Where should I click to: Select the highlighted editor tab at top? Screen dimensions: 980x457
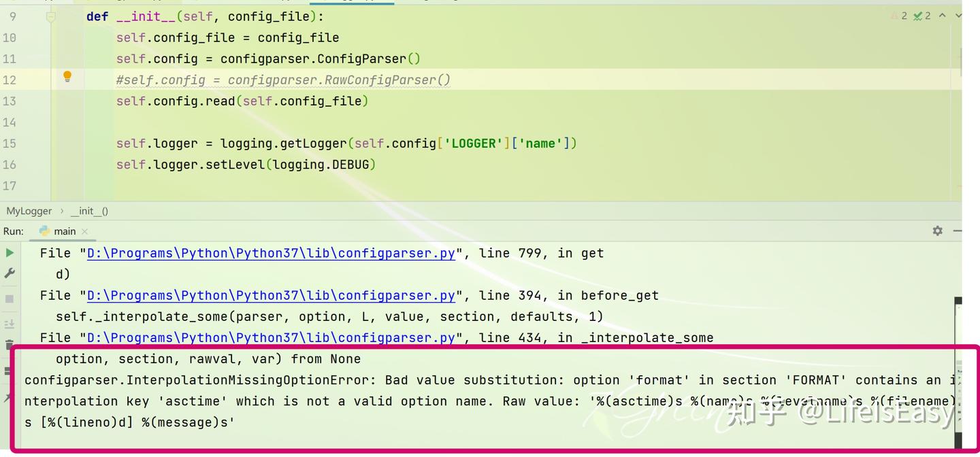[x=351, y=2]
